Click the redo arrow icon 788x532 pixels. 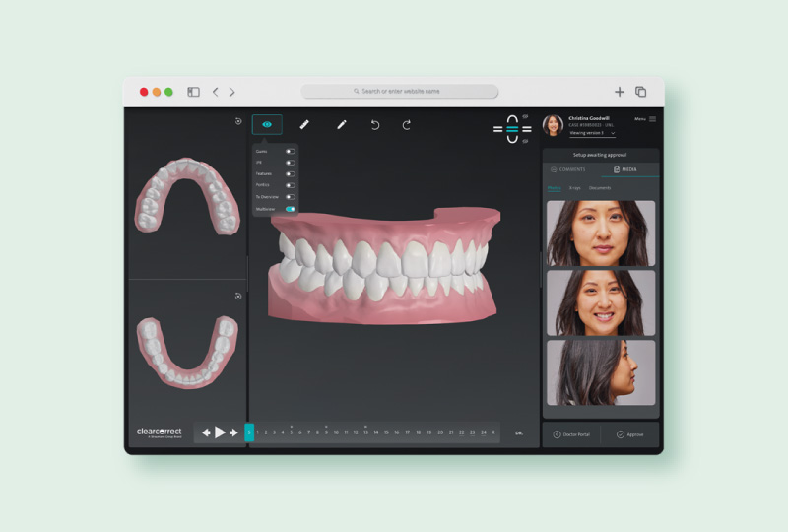coord(407,125)
